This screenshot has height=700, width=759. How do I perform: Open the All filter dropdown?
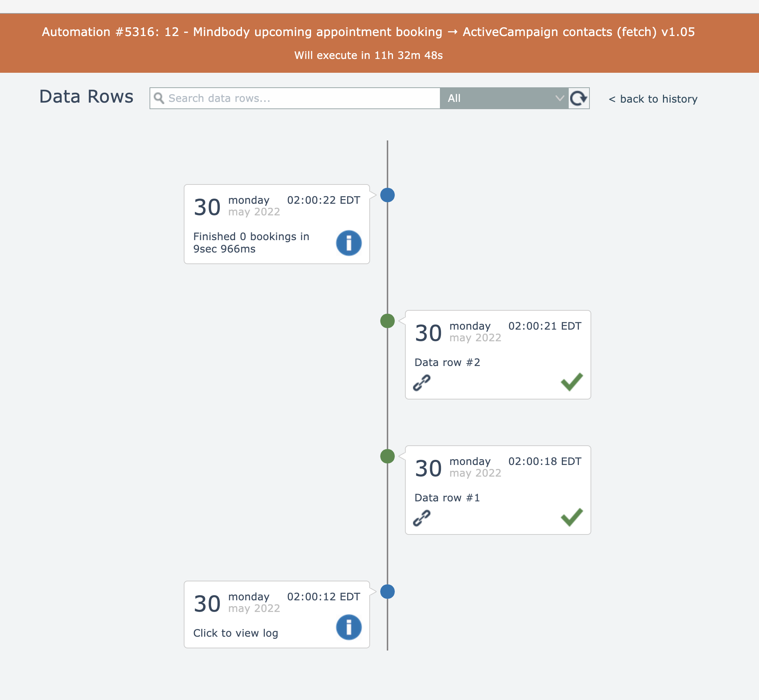point(504,99)
